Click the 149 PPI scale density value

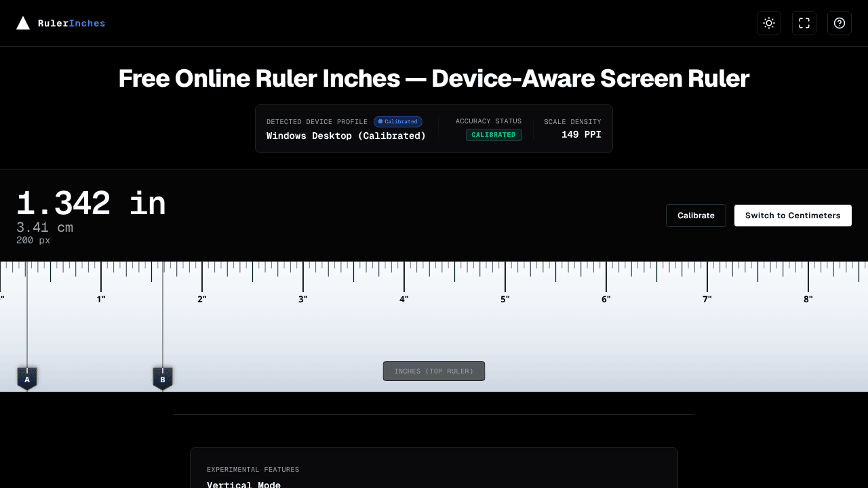pos(581,134)
